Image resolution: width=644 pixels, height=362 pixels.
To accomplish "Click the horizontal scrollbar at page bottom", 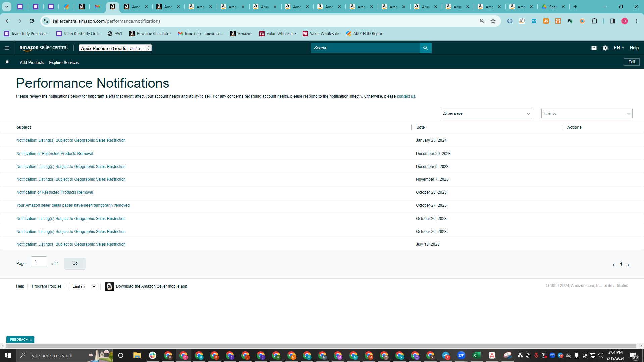I will [x=320, y=346].
